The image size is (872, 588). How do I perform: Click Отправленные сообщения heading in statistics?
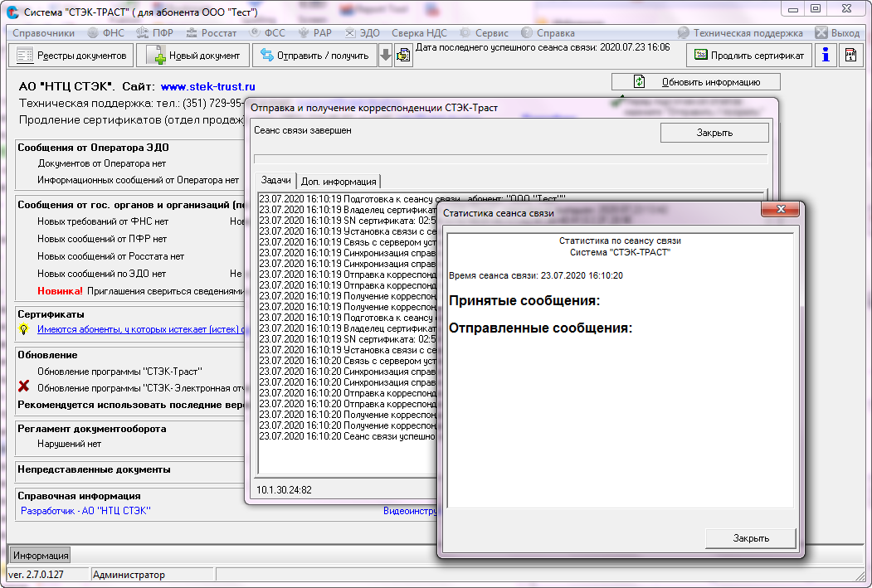tap(541, 328)
